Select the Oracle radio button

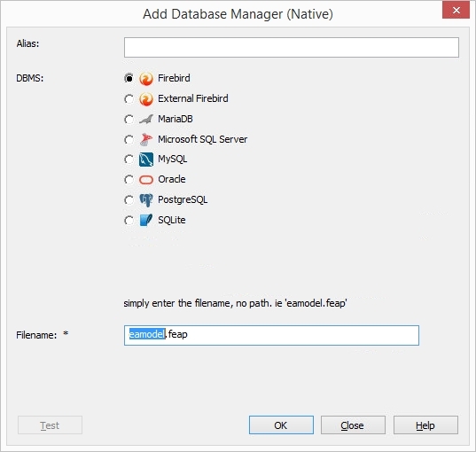pyautogui.click(x=129, y=180)
